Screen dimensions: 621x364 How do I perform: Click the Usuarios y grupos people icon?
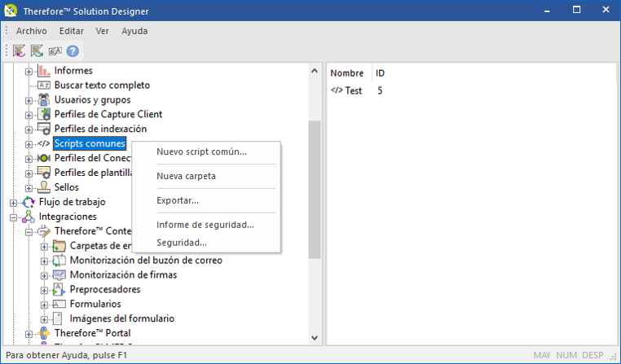[44, 100]
